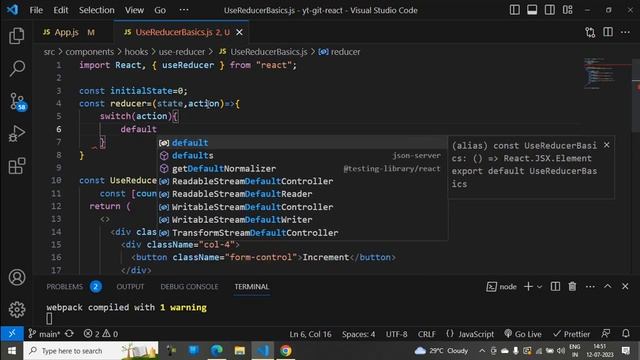The height and width of the screenshot is (360, 640).
Task: Open the Extensions view
Action: [17, 166]
